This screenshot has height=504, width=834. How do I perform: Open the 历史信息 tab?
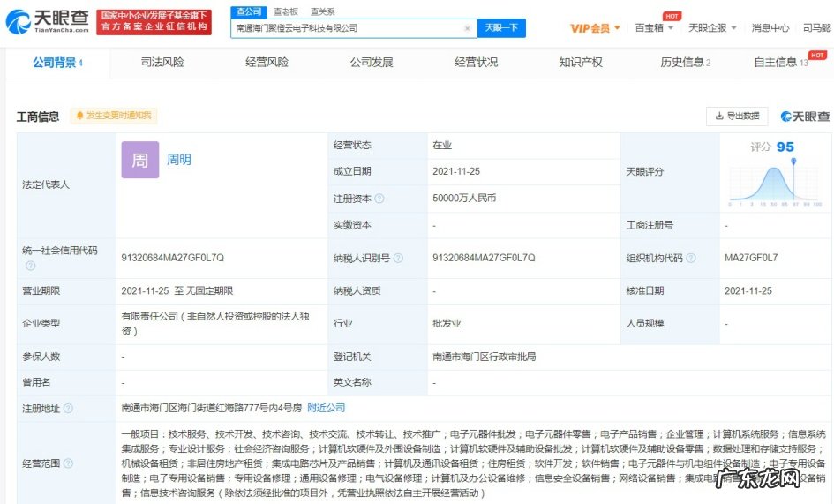685,63
